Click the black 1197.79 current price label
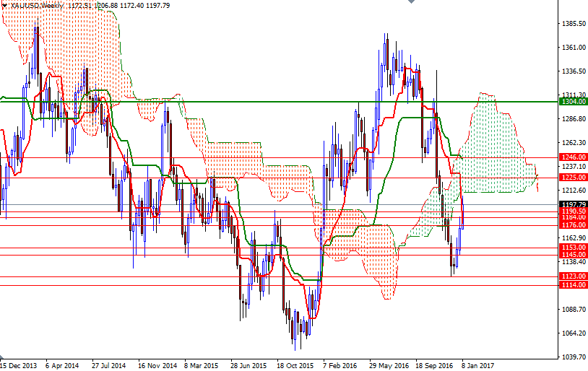588x371 pixels. coord(574,205)
